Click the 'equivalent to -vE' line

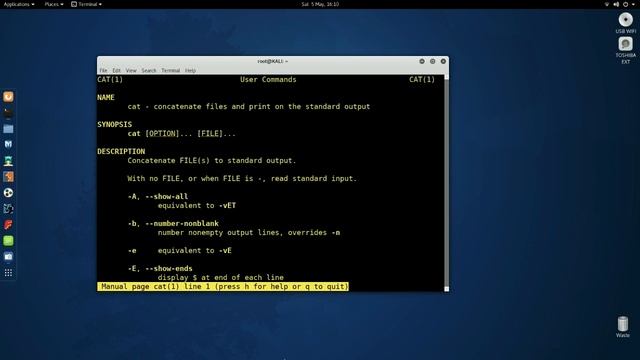[195, 250]
